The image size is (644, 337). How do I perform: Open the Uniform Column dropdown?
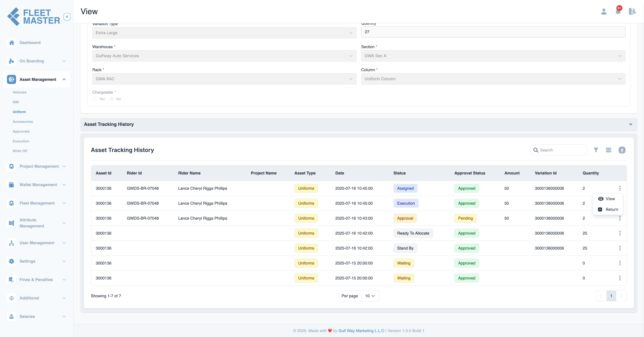493,79
